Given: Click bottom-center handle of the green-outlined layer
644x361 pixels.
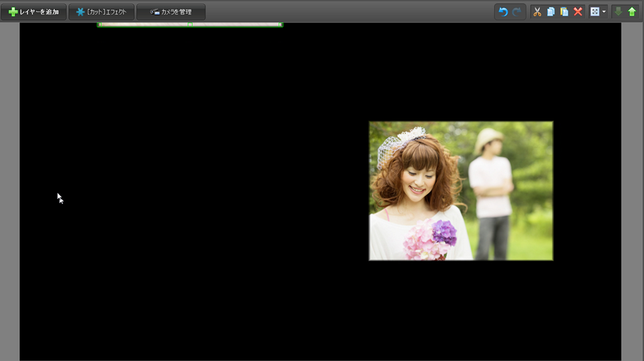Looking at the screenshot, I should 190,25.
